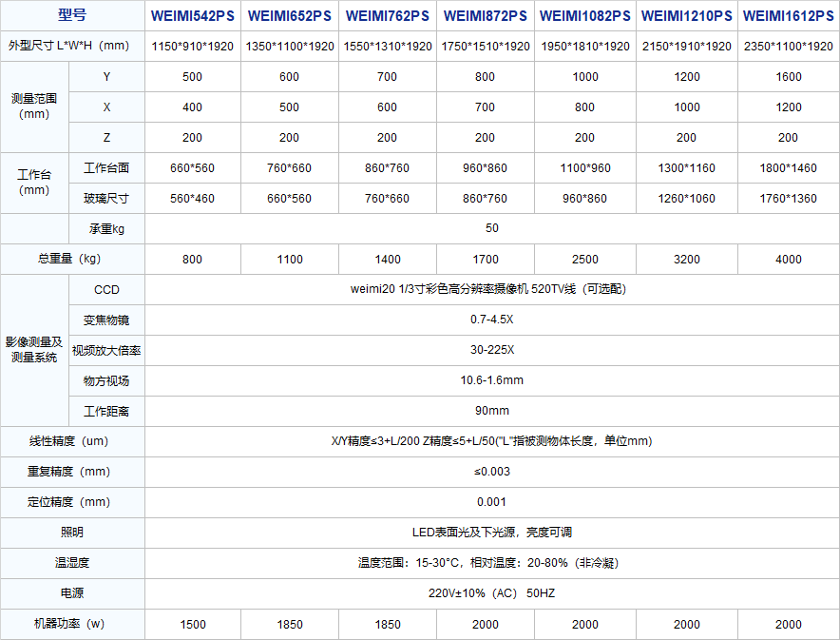Click the positioning accuracy 0.001 value
840x640 pixels.
[x=492, y=502]
